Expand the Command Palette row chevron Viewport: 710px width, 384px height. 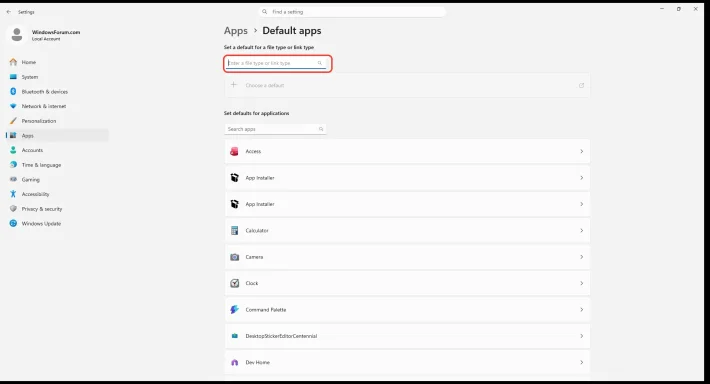pyautogui.click(x=581, y=310)
